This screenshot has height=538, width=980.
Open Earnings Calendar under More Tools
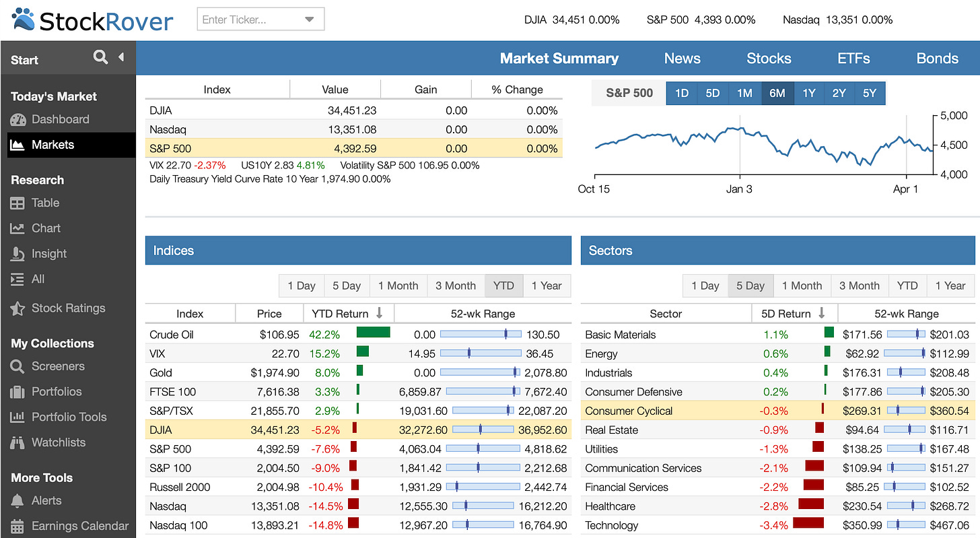80,527
